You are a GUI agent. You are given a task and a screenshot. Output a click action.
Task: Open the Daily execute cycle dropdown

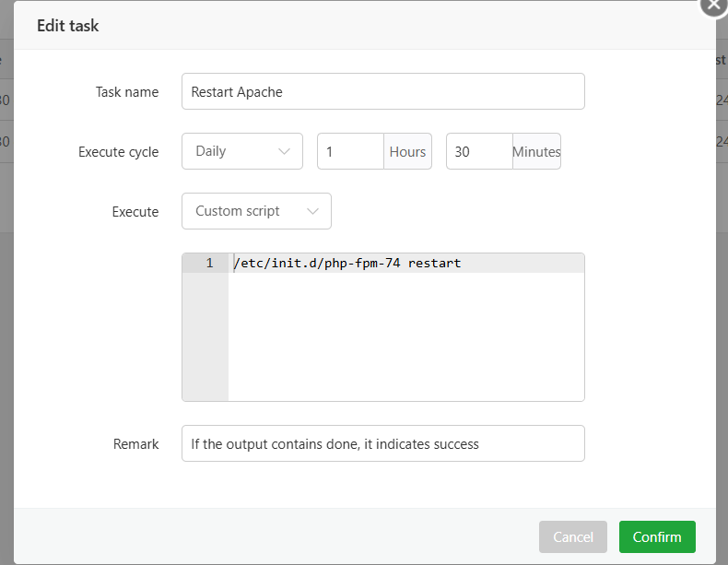click(241, 151)
